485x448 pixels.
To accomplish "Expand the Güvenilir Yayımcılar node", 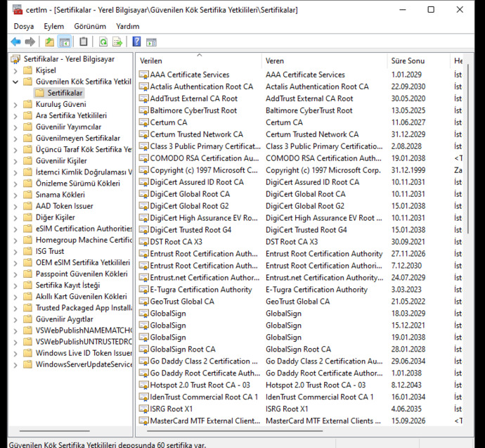I will [15, 127].
